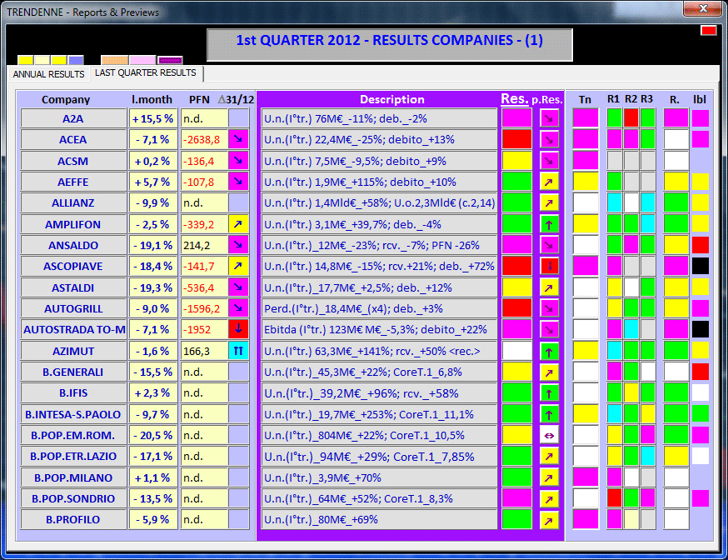728x560 pixels.
Task: Click B.INTESA-S.PAOLO p.Res. green up arrow
Action: pos(549,414)
